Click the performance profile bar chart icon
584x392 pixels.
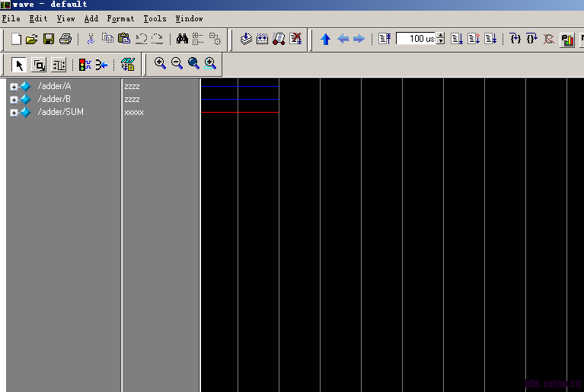(x=567, y=40)
